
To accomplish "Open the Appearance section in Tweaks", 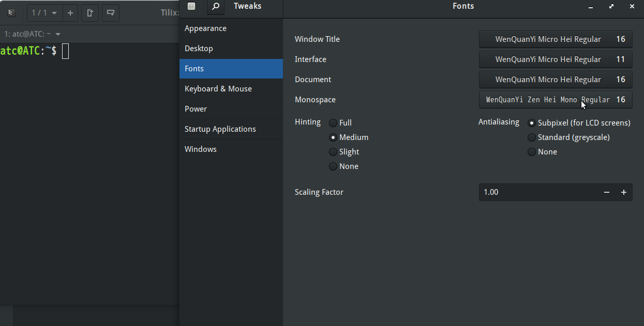I will pos(231,28).
